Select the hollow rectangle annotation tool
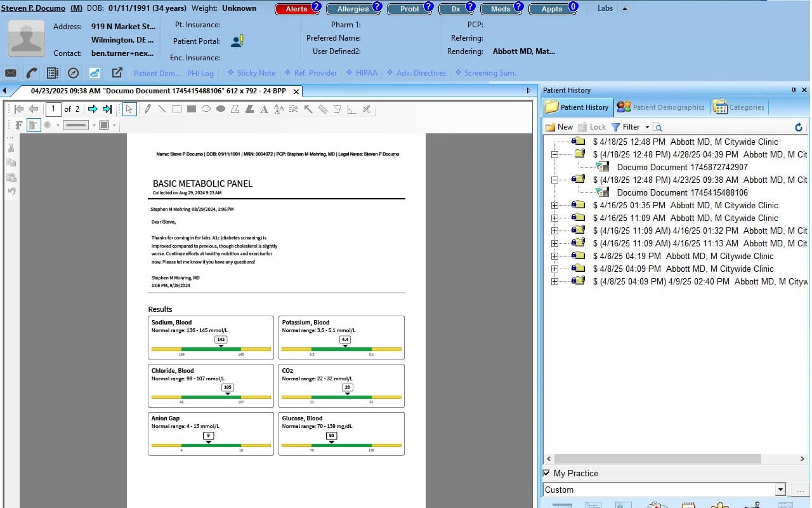 click(177, 109)
